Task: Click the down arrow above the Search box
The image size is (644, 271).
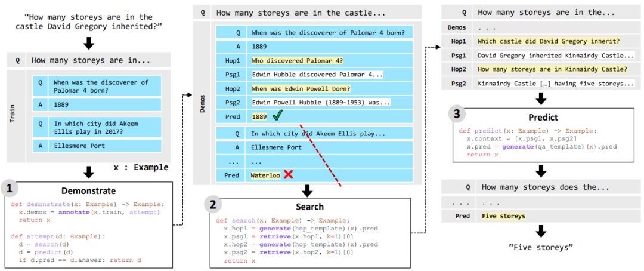Action: pyautogui.click(x=308, y=190)
